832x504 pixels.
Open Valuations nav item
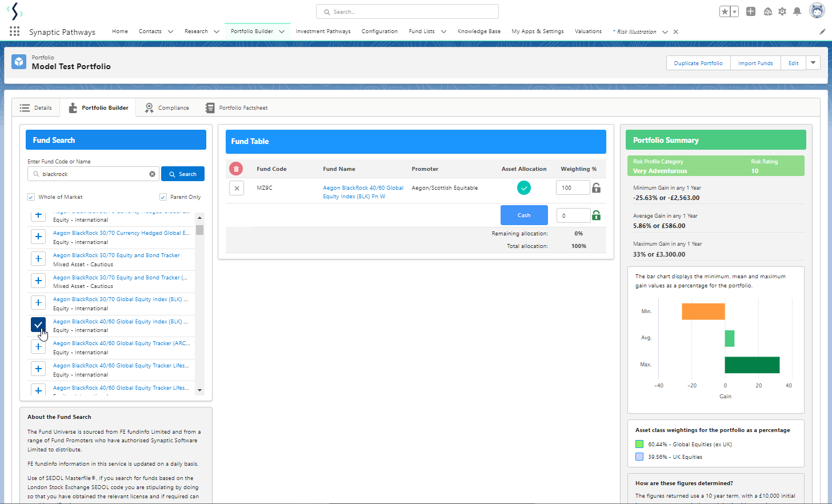(x=588, y=31)
